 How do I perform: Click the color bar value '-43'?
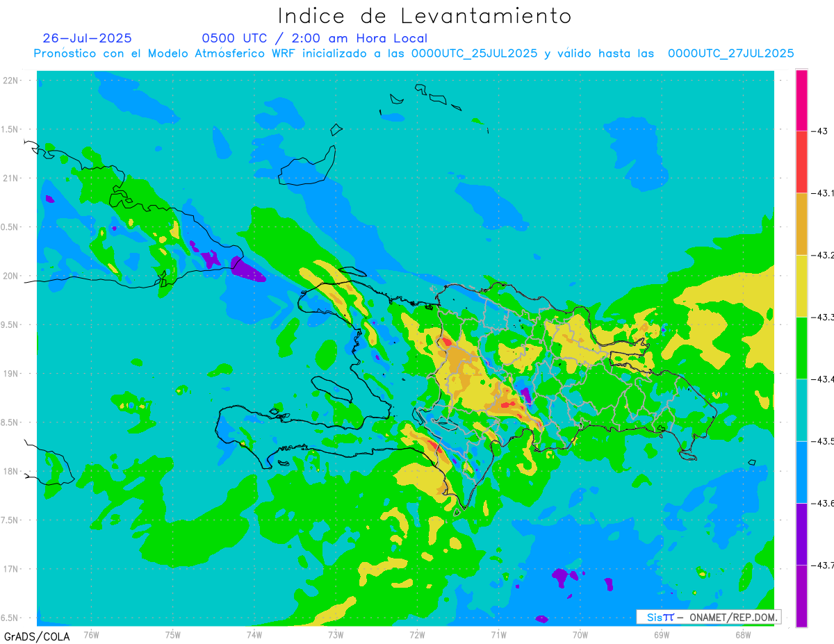819,131
